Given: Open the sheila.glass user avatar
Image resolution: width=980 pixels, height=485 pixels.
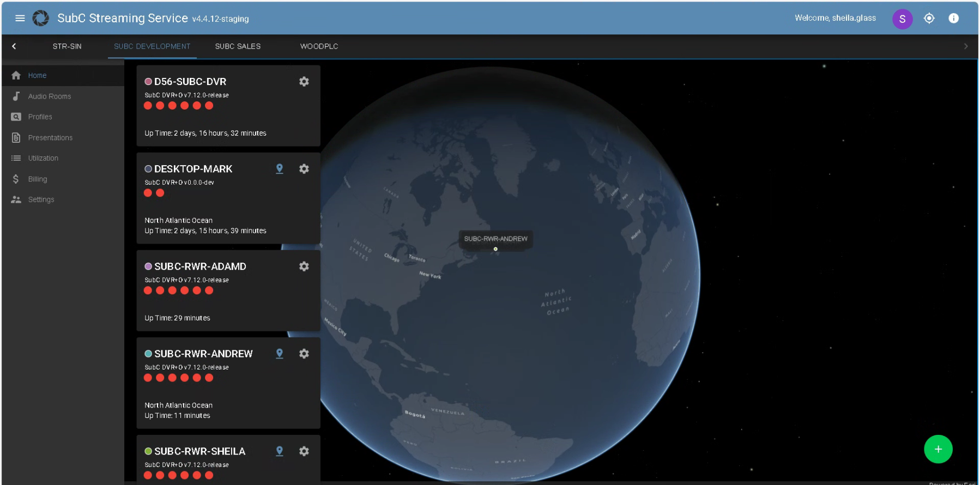Looking at the screenshot, I should tap(902, 19).
